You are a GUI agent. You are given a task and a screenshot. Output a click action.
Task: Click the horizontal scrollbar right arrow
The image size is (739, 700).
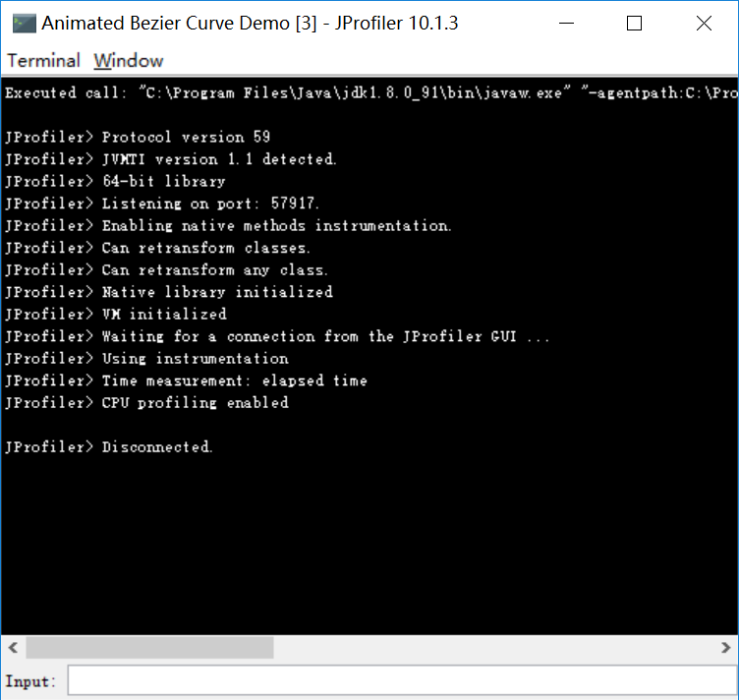tap(726, 647)
